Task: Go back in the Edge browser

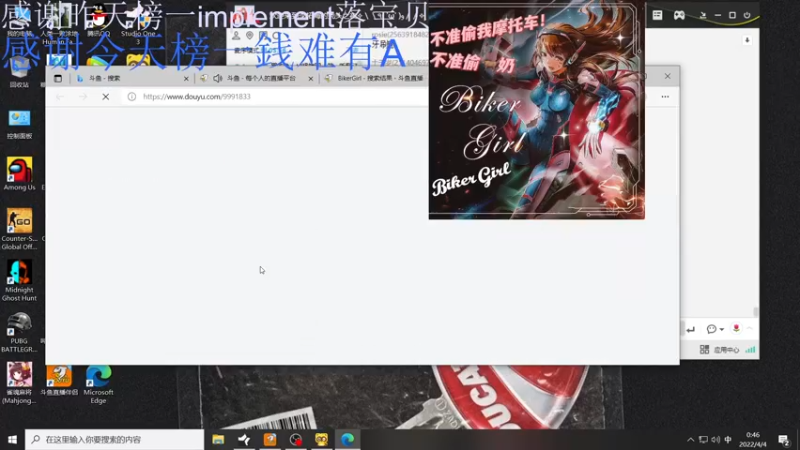Action: [x=60, y=96]
